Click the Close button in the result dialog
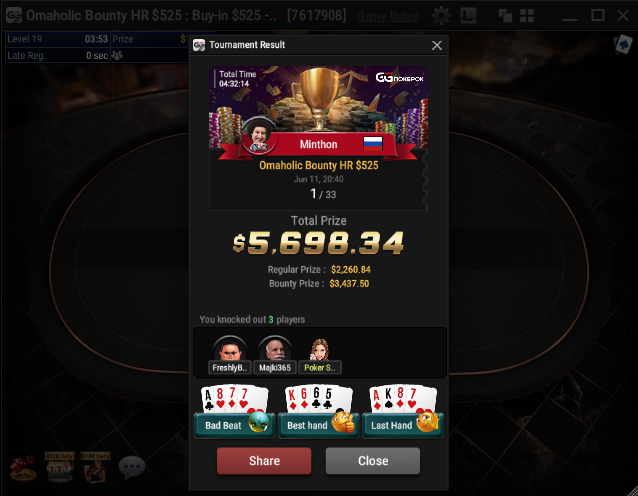This screenshot has height=496, width=638. click(x=373, y=461)
